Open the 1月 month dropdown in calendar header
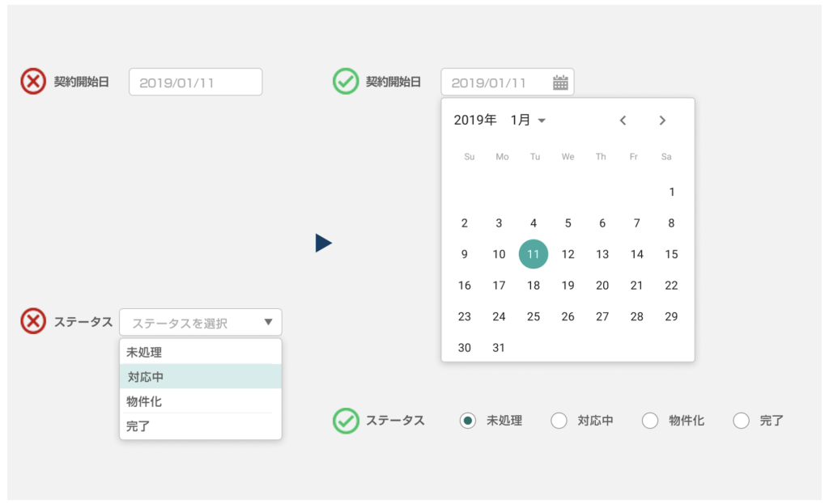829x504 pixels. (530, 120)
